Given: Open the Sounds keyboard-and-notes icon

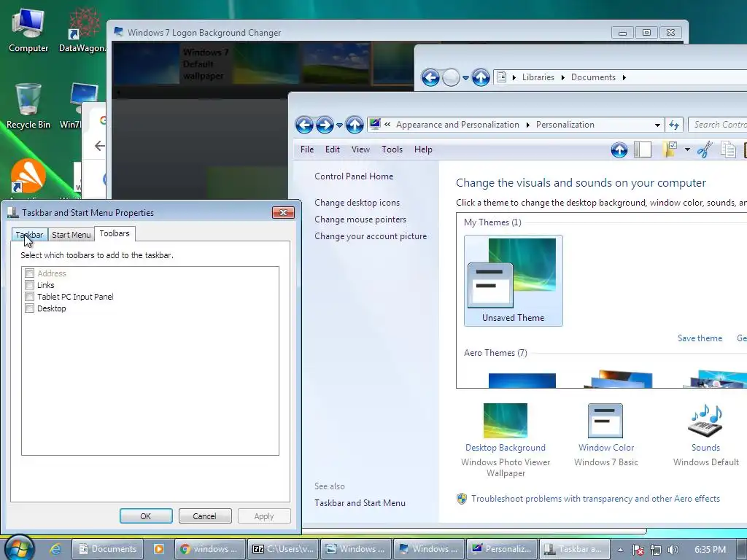Looking at the screenshot, I should coord(705,421).
